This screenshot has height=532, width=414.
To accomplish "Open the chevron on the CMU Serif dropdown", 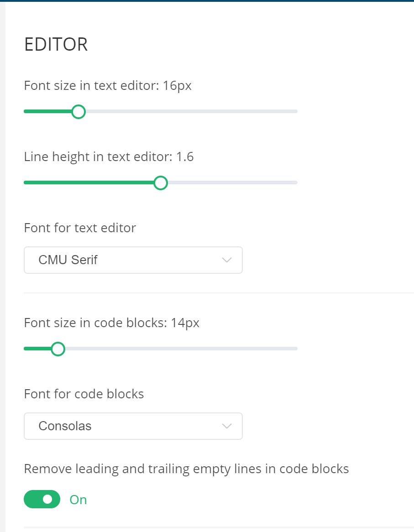I will tap(226, 260).
